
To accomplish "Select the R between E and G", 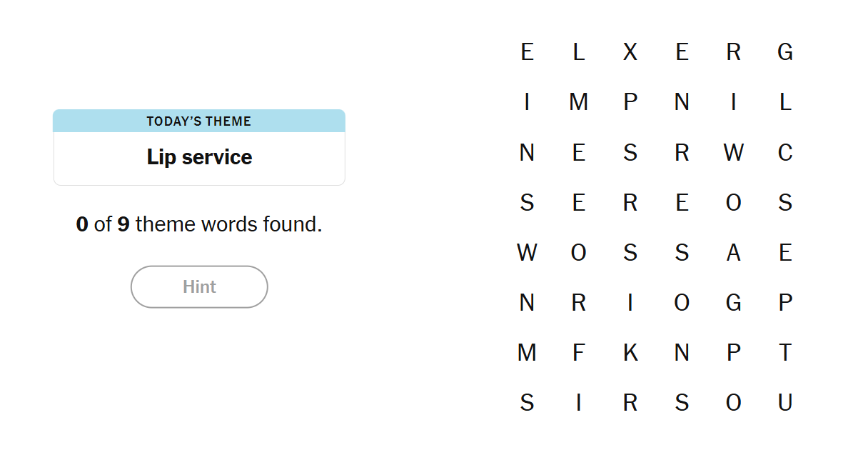I will 733,52.
